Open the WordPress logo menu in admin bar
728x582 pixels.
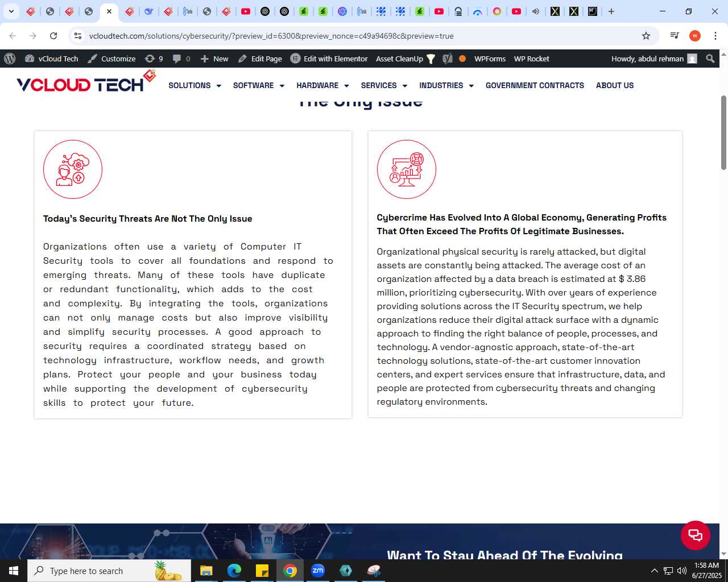(x=10, y=59)
